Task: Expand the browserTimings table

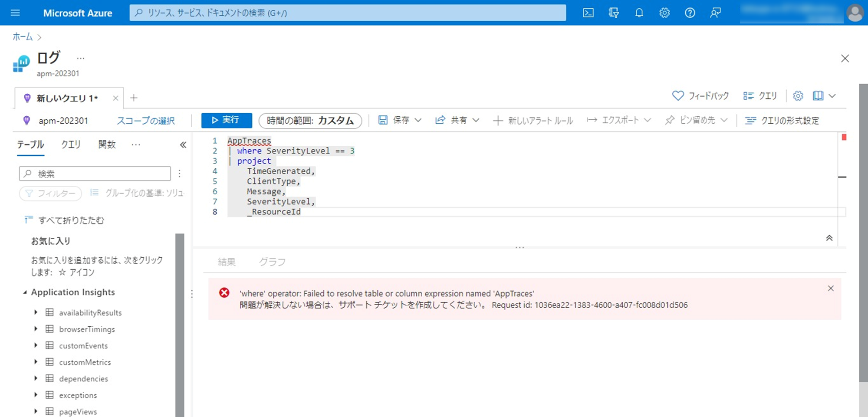Action: (36, 328)
